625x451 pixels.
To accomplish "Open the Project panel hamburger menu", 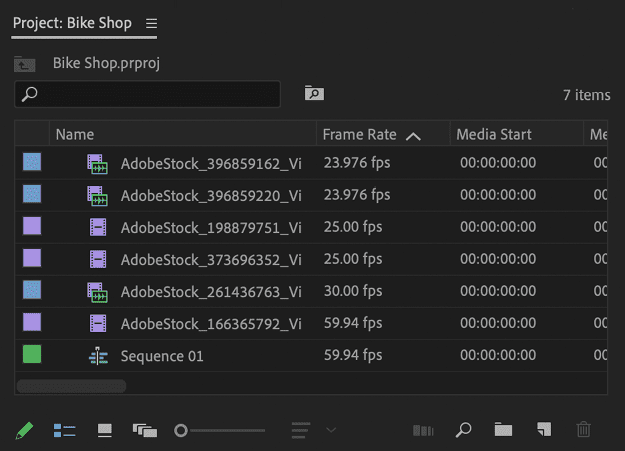I will click(151, 24).
